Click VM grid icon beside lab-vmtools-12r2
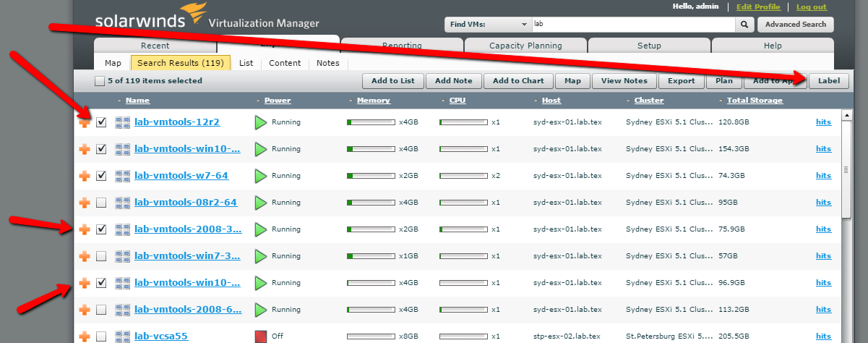 coord(122,122)
